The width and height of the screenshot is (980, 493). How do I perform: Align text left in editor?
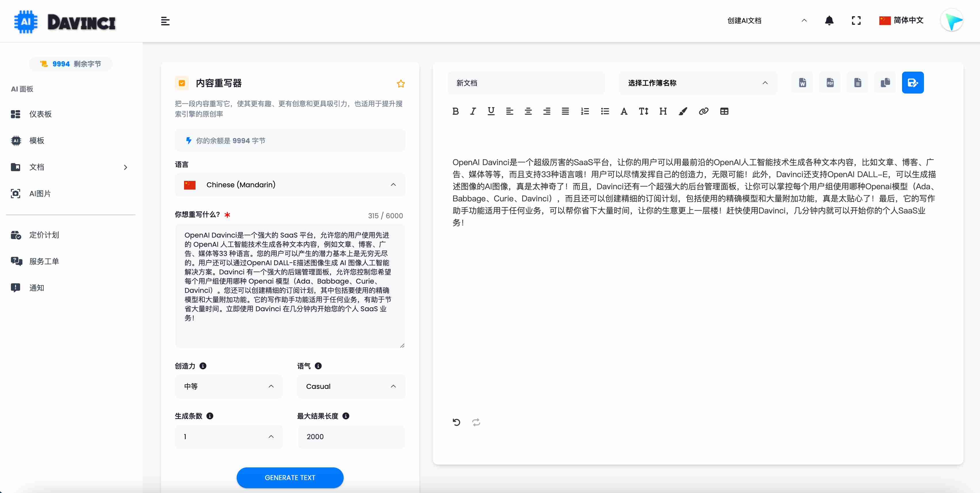[x=510, y=111]
